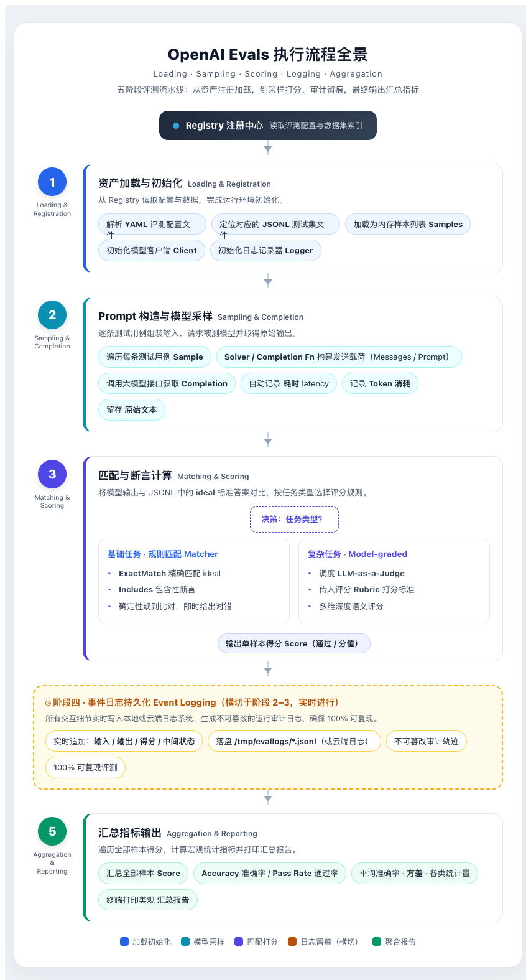Click the blue dot in Registry 注册中心
The image size is (526, 980).
coord(176,126)
